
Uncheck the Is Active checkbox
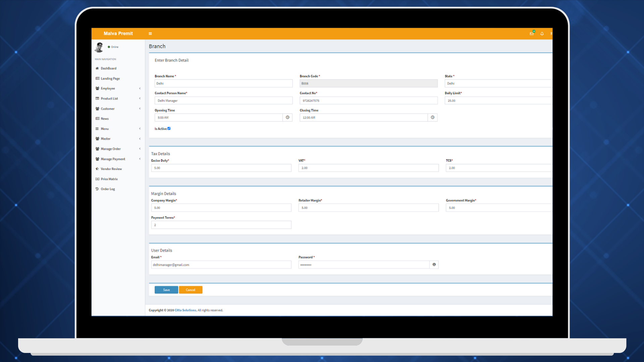point(169,129)
